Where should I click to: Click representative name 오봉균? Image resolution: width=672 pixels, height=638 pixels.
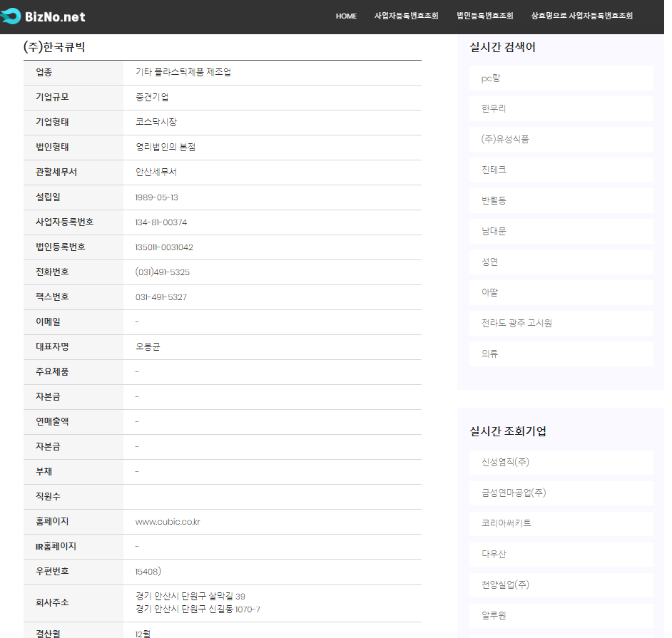click(x=148, y=347)
